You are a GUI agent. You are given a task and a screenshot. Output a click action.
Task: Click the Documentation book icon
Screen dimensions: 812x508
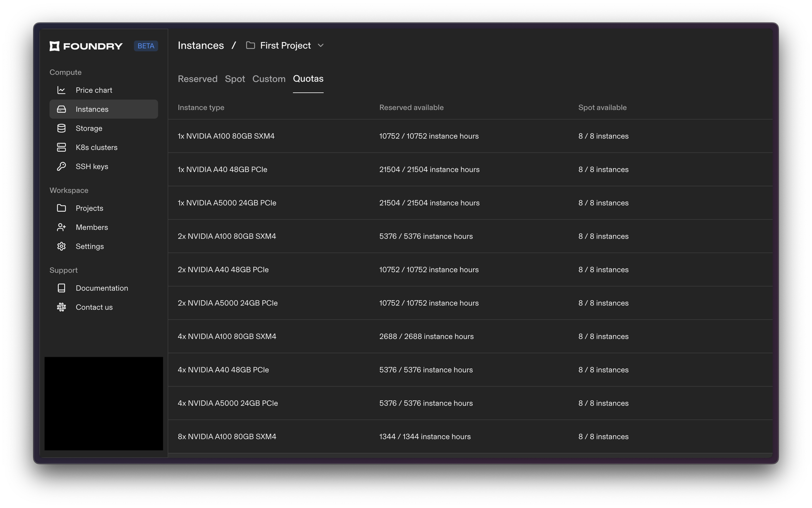61,288
